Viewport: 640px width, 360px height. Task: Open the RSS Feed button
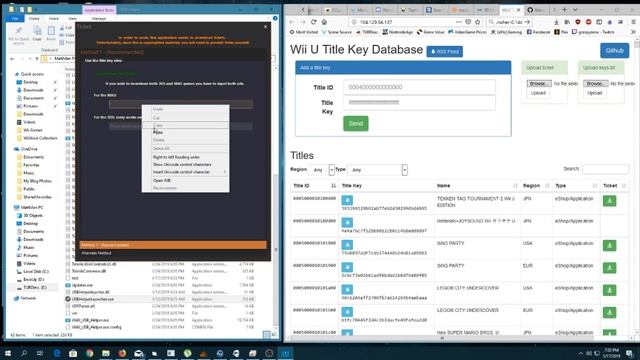click(445, 52)
